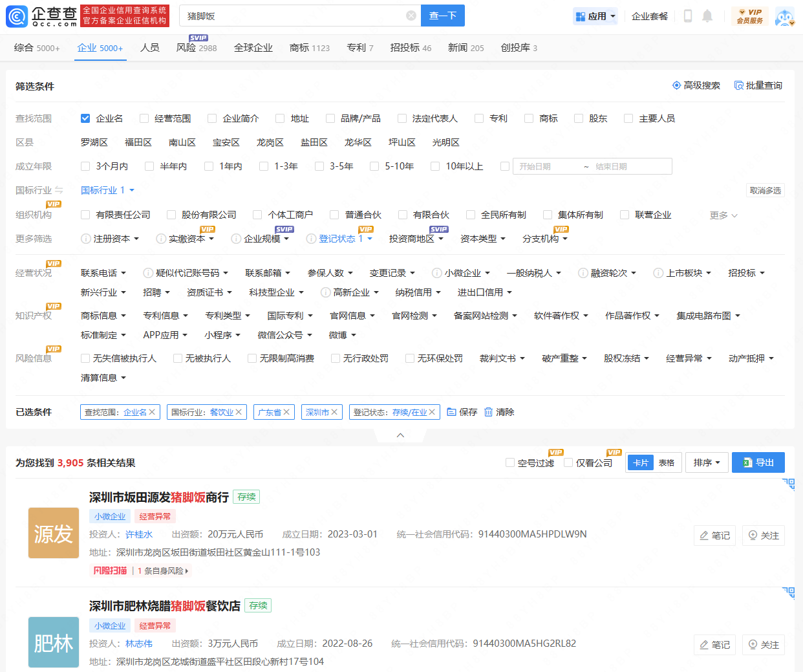
Task: Open investor 许桂水 profile
Action: pyautogui.click(x=139, y=534)
